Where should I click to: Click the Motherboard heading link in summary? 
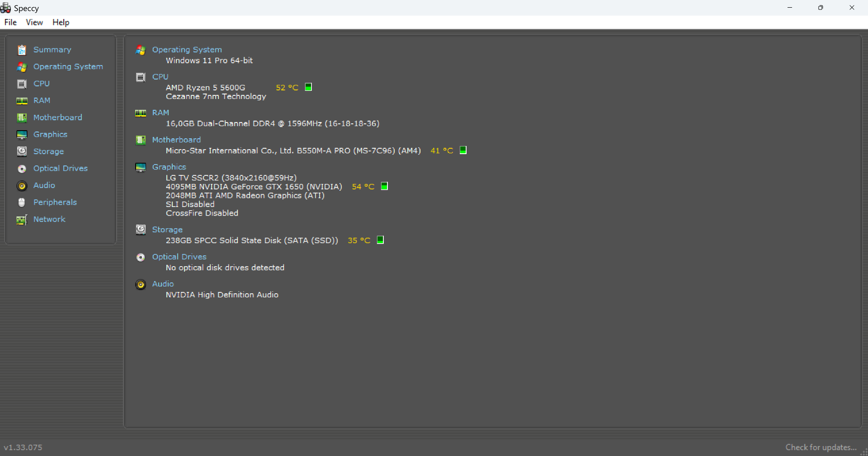click(x=176, y=140)
